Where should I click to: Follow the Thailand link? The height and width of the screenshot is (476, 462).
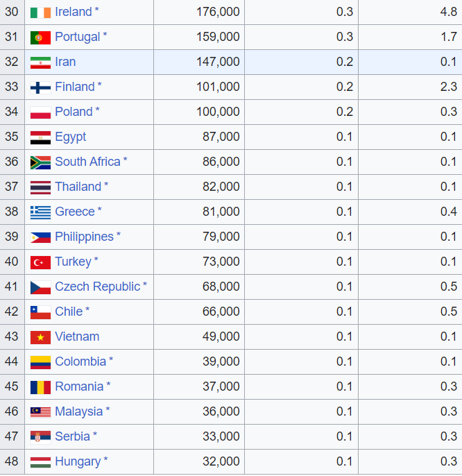tap(78, 187)
